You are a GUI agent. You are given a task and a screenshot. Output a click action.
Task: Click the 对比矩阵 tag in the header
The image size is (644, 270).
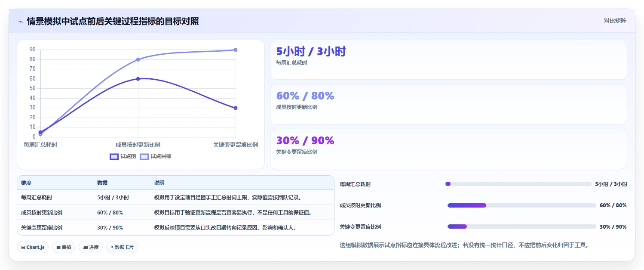pos(615,21)
